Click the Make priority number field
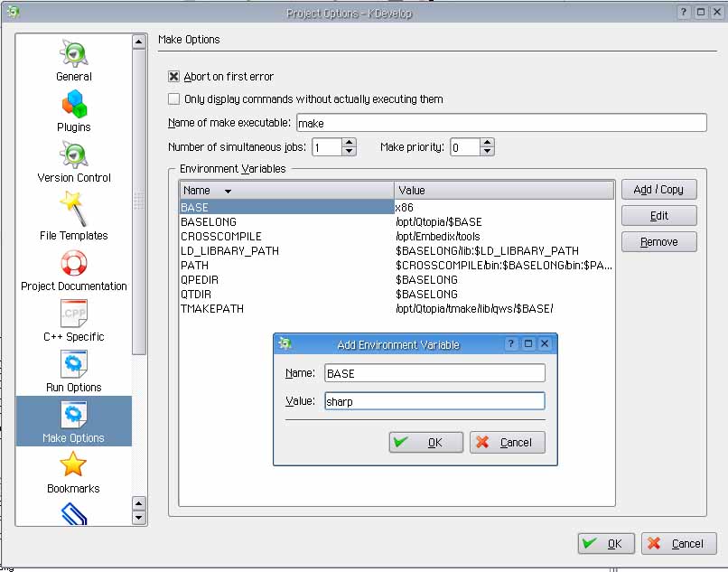 pyautogui.click(x=465, y=147)
